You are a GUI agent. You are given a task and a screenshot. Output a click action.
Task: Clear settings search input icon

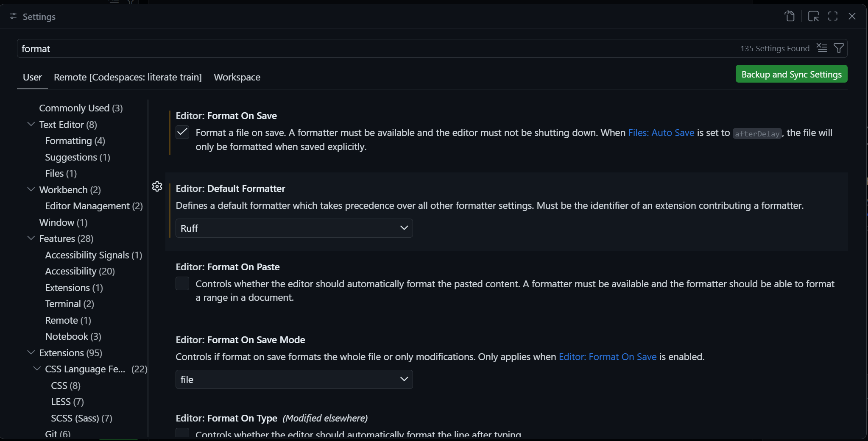(x=822, y=48)
